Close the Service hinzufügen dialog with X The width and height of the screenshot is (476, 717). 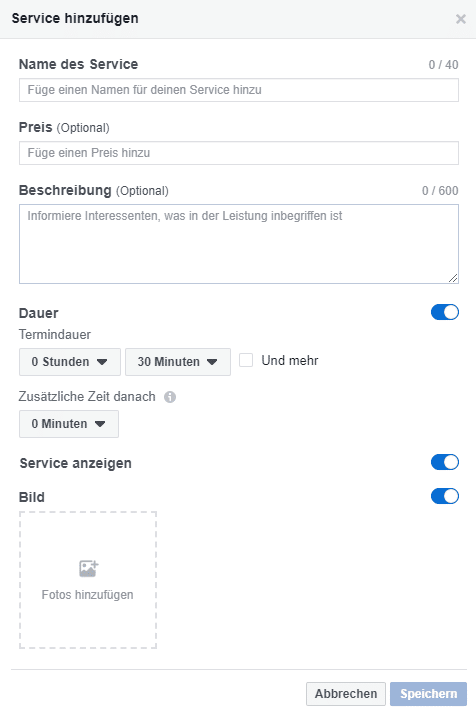(x=460, y=19)
